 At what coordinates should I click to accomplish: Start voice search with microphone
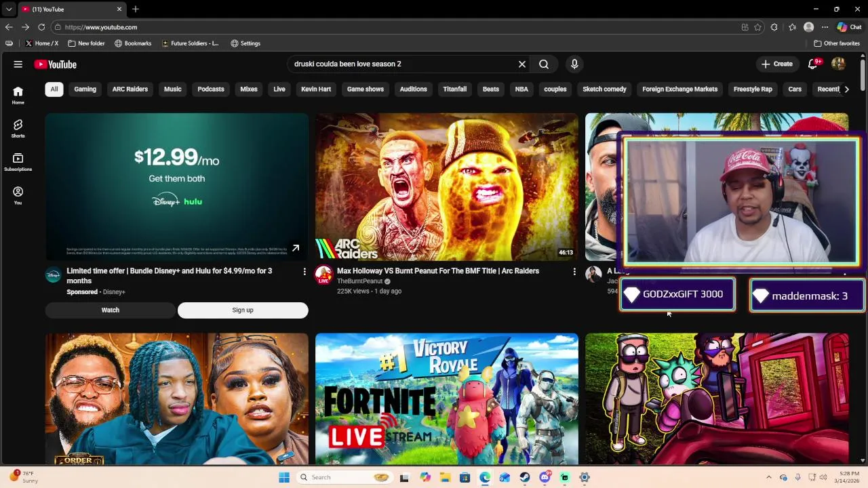(x=574, y=64)
